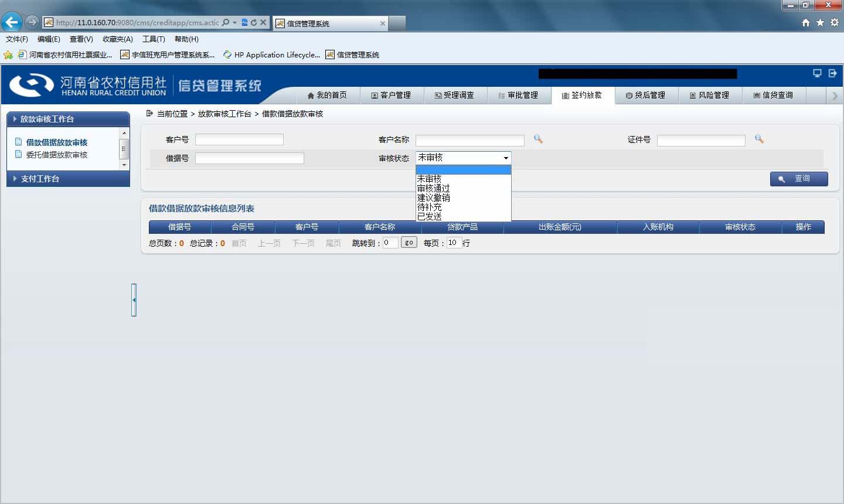
Task: Click the 河南省农村信用社 logo
Action: (x=88, y=86)
